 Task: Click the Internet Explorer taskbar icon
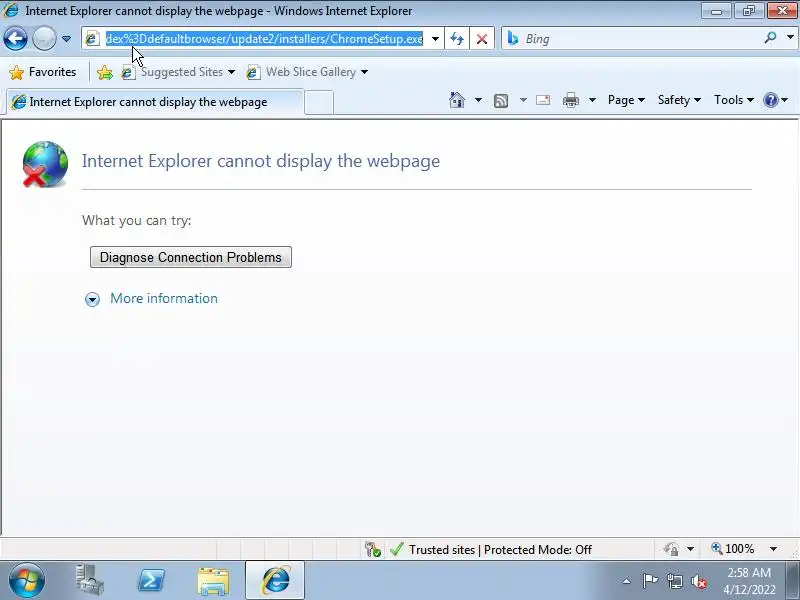click(275, 581)
